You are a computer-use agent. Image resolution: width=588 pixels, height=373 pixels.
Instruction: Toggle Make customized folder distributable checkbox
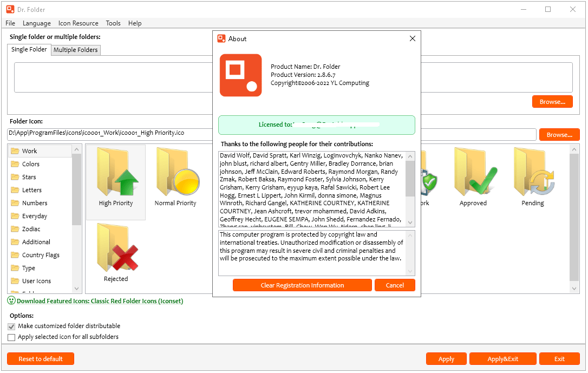[11, 327]
